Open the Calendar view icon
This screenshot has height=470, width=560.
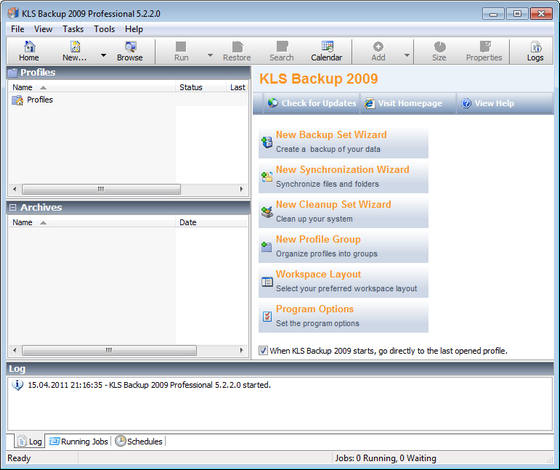(326, 51)
